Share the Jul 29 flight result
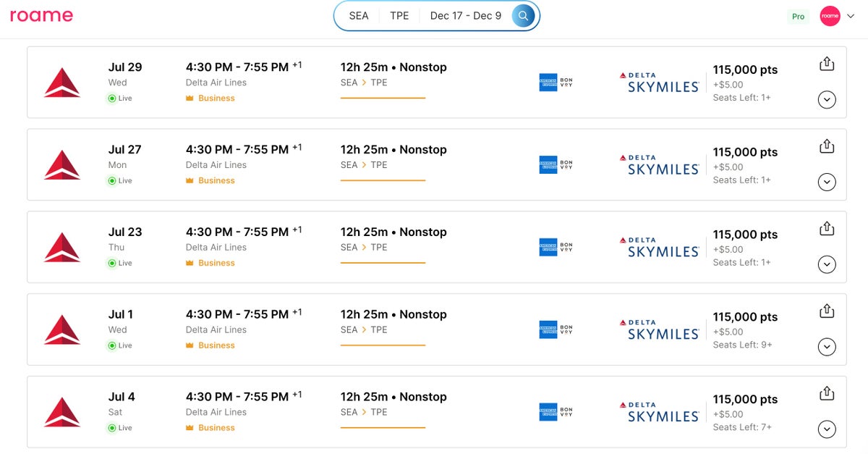Screen dimensions: 868x454 click(x=827, y=64)
